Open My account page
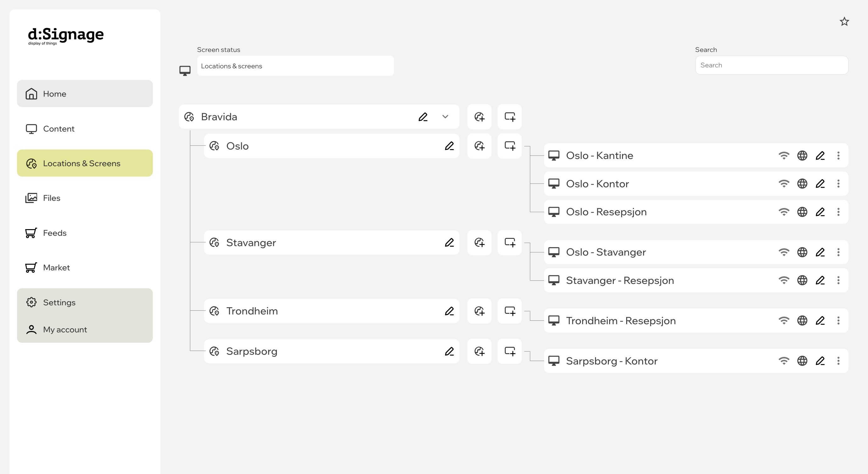 pyautogui.click(x=65, y=329)
